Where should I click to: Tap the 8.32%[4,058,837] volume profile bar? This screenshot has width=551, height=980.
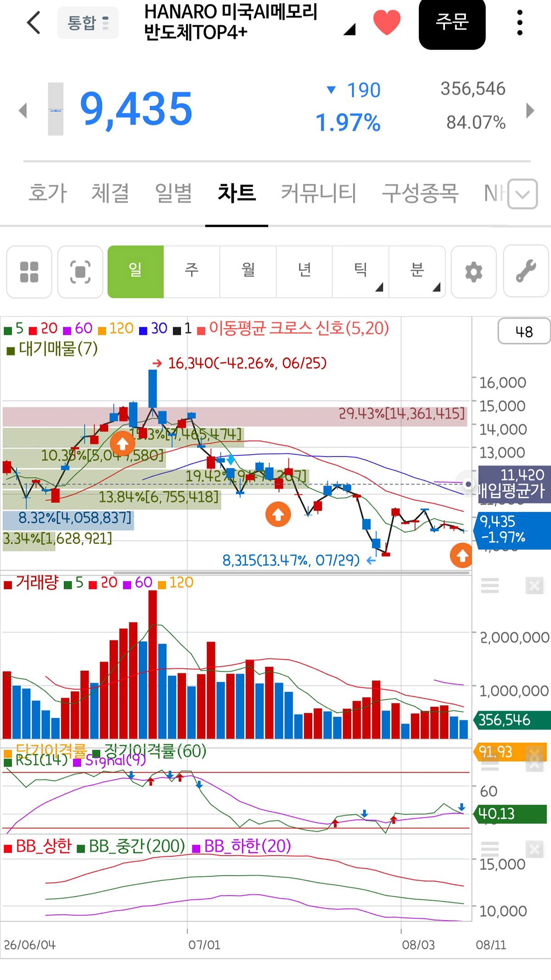pos(68,520)
